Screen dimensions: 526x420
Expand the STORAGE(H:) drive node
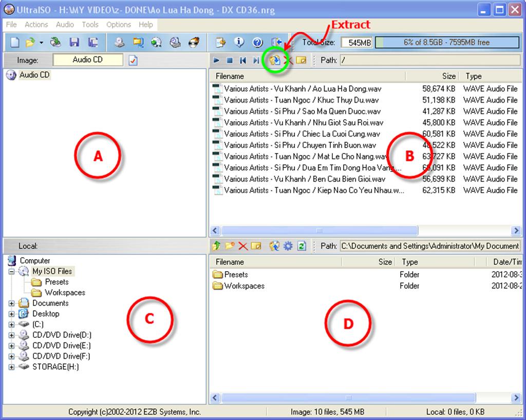click(x=12, y=367)
